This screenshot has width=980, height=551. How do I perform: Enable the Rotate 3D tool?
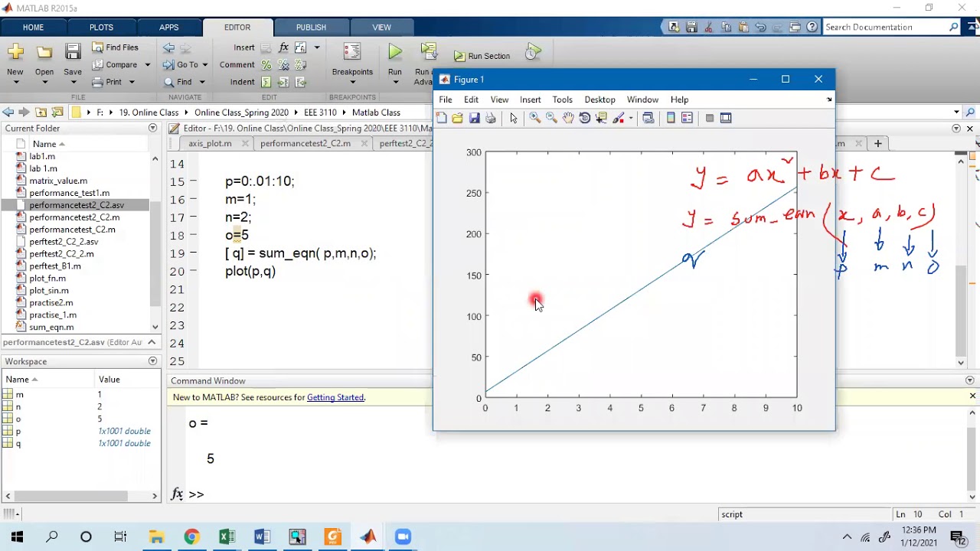coord(585,118)
